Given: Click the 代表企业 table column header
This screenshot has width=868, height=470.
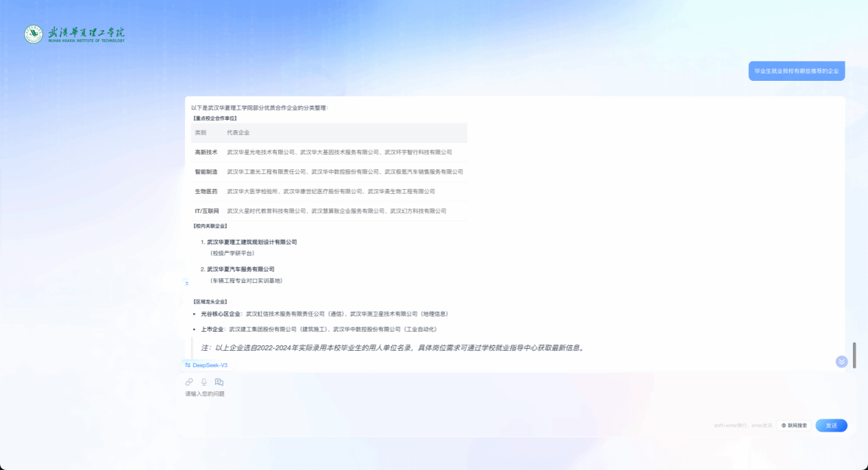Looking at the screenshot, I should coord(239,132).
